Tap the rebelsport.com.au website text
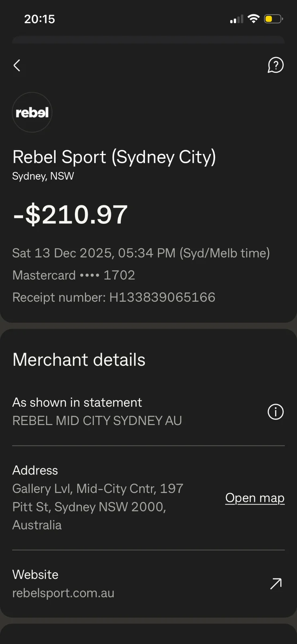Viewport: 297px width, 644px height. pyautogui.click(x=63, y=593)
